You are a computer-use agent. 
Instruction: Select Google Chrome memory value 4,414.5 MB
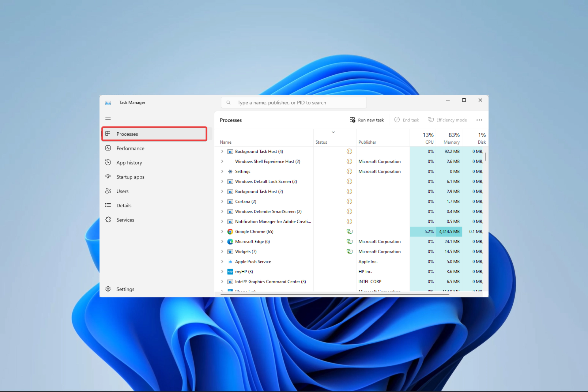click(x=449, y=232)
